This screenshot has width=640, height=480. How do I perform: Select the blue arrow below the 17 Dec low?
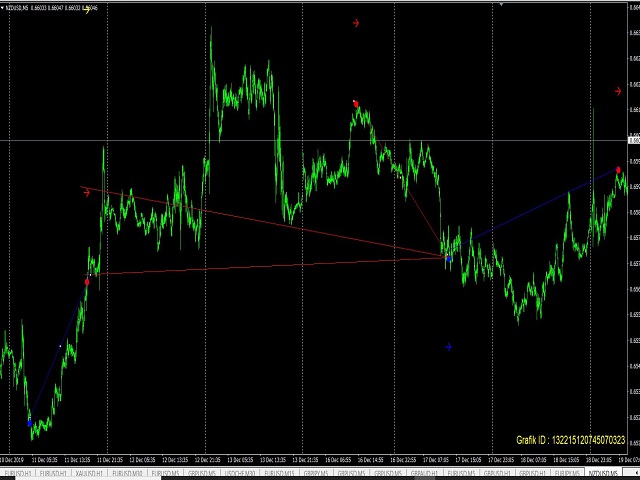(x=449, y=347)
